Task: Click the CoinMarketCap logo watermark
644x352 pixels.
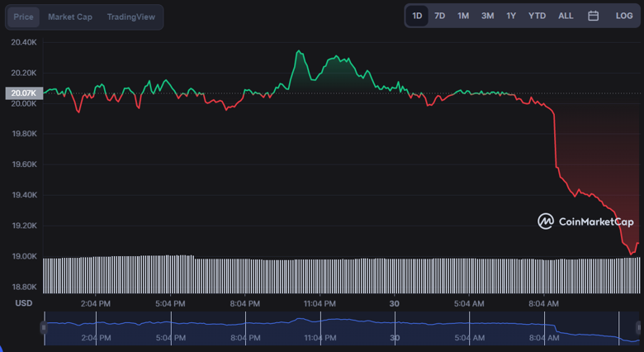Action: coord(585,221)
